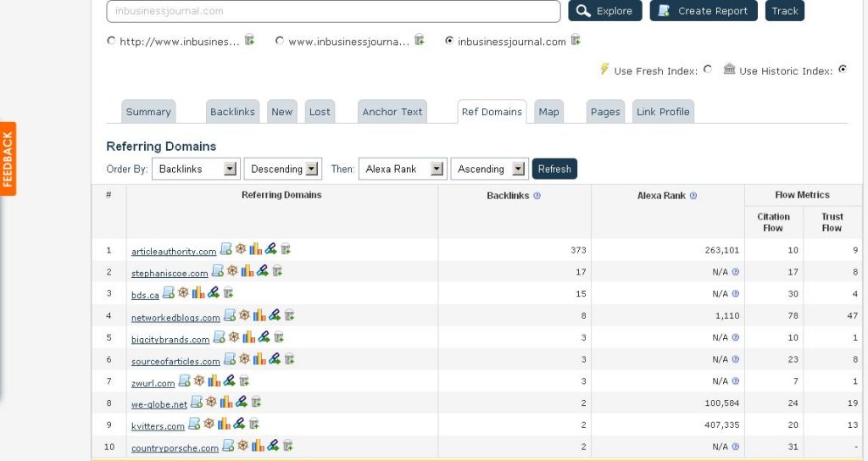The image size is (868, 461).
Task: Open the Link Profile tab
Action: click(x=663, y=112)
